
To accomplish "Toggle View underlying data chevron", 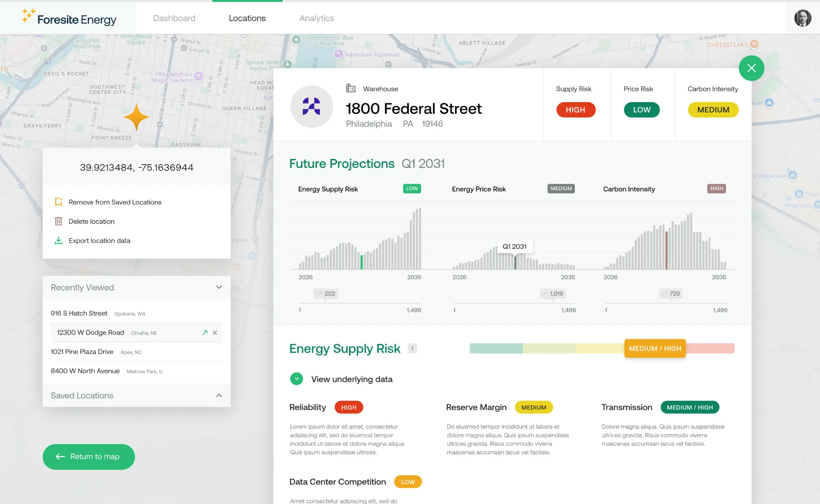I will 296,379.
